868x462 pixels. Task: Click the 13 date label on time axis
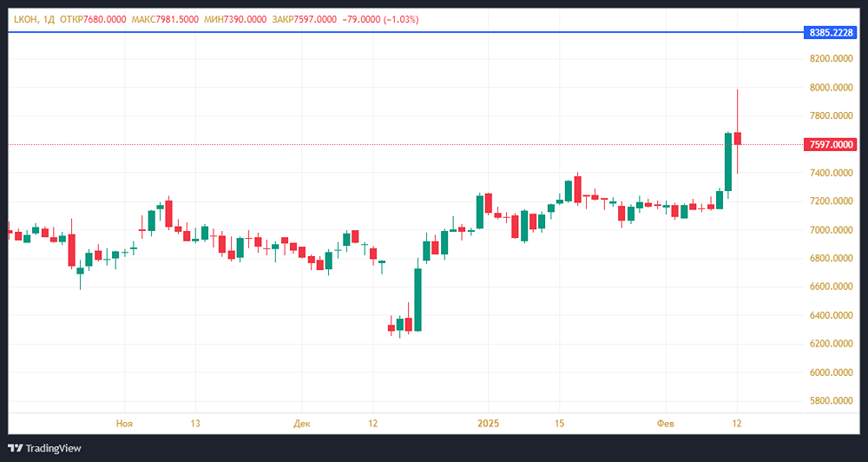[x=195, y=424]
